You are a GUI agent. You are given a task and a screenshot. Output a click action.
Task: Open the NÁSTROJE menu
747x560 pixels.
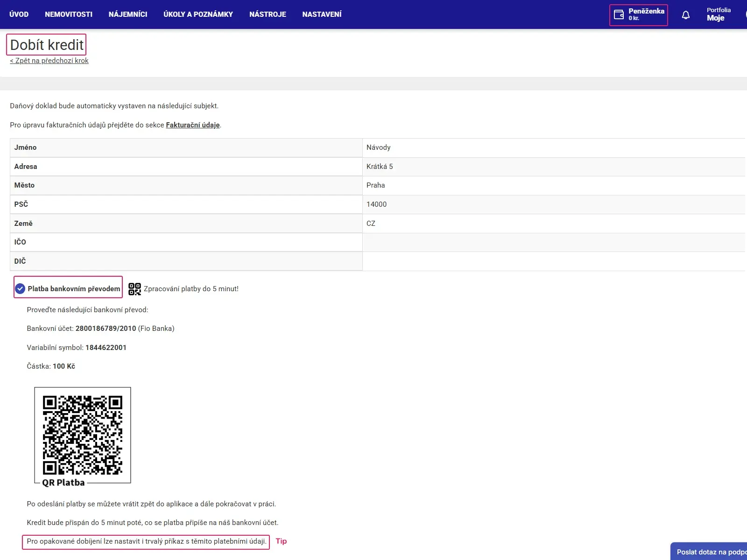(268, 14)
